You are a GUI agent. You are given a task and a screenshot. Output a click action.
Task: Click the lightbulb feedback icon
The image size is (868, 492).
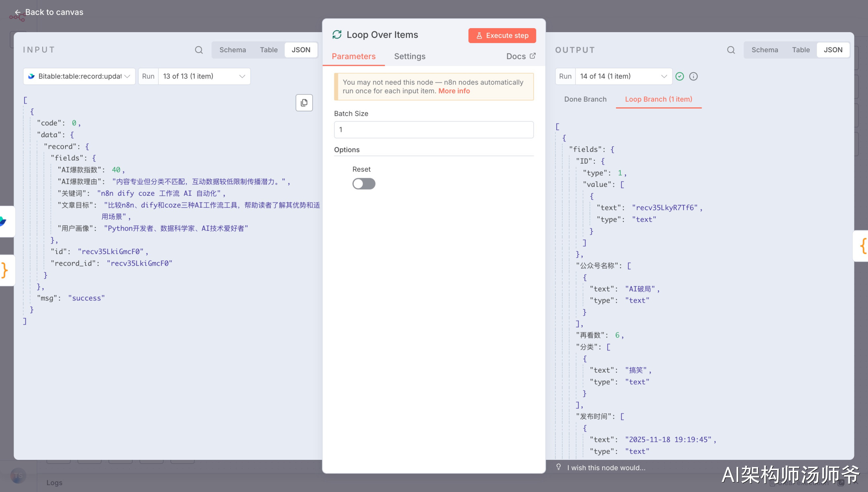pos(559,467)
